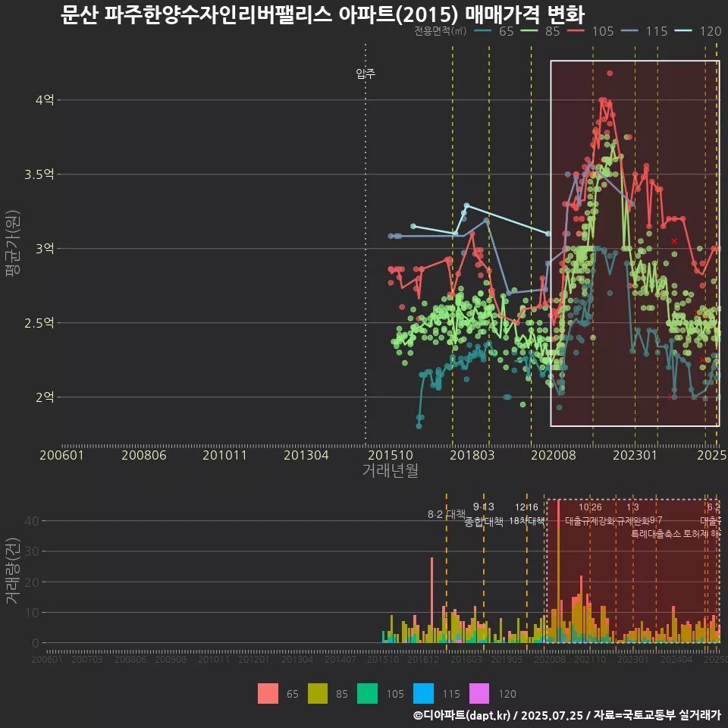728x728 pixels.
Task: Click the 1·3 규제완화 marker label
Action: 632,514
